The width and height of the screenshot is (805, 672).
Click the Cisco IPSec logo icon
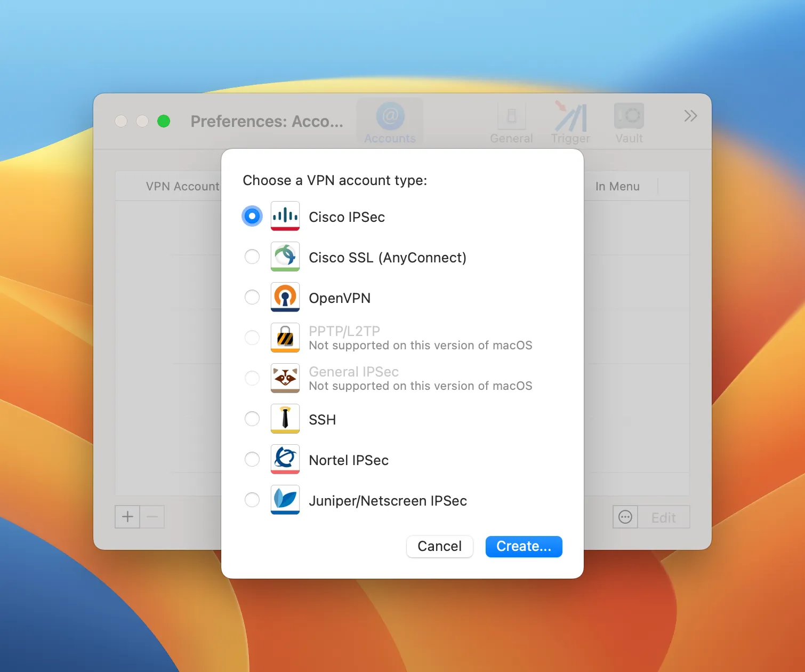pos(285,216)
